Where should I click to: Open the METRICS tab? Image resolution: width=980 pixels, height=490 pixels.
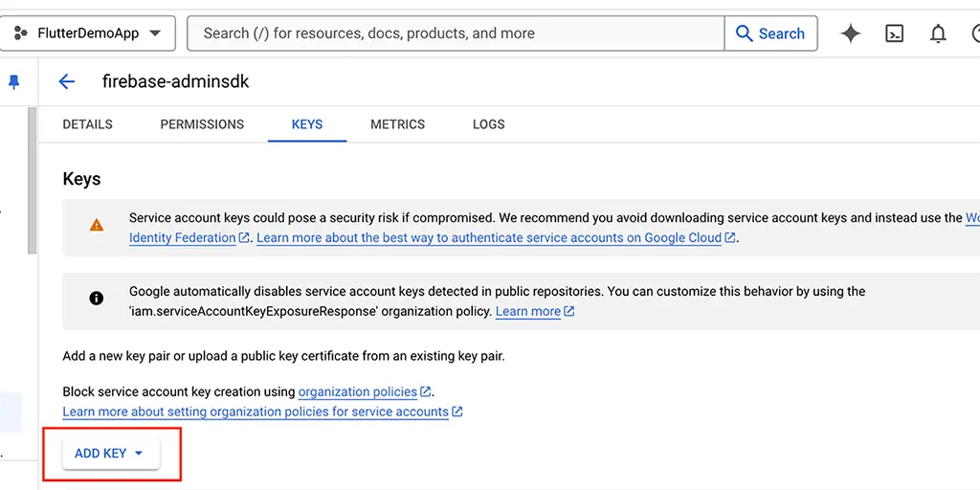tap(397, 124)
